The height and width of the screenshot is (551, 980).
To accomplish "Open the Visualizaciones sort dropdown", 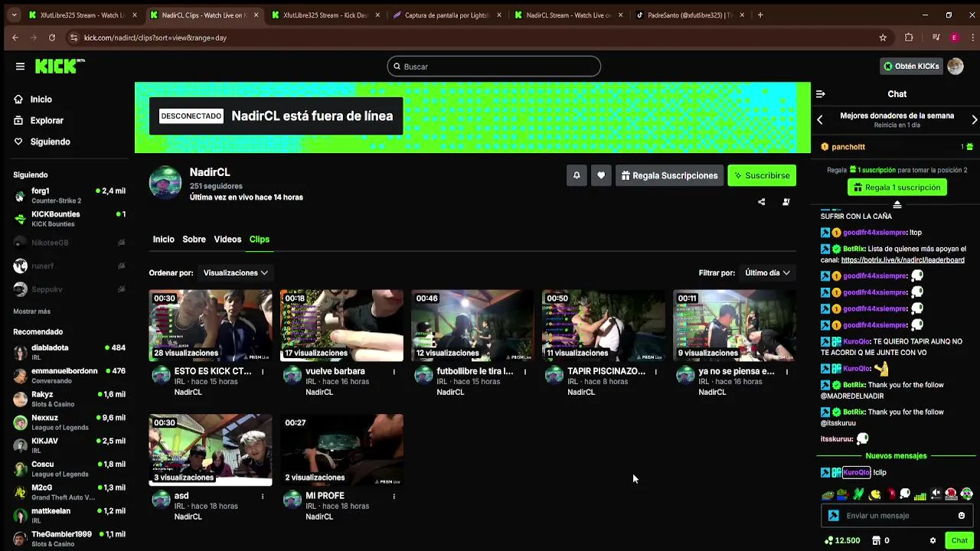I will [x=235, y=272].
